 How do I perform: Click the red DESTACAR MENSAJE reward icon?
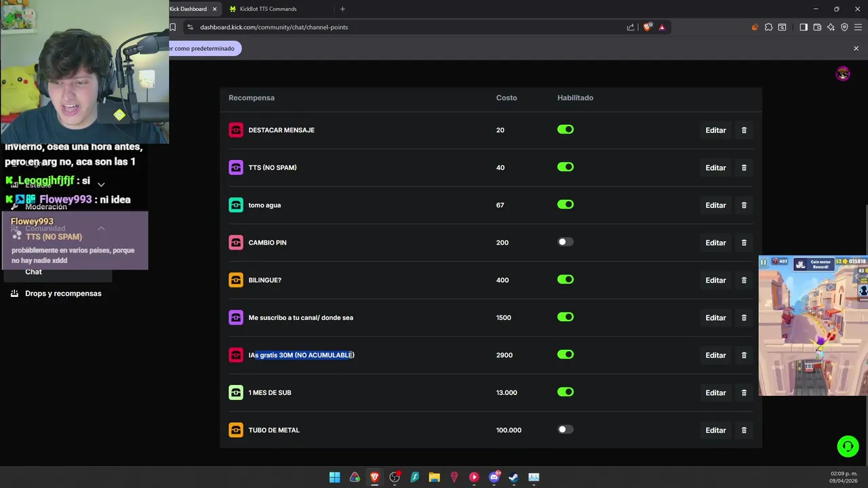pyautogui.click(x=236, y=130)
